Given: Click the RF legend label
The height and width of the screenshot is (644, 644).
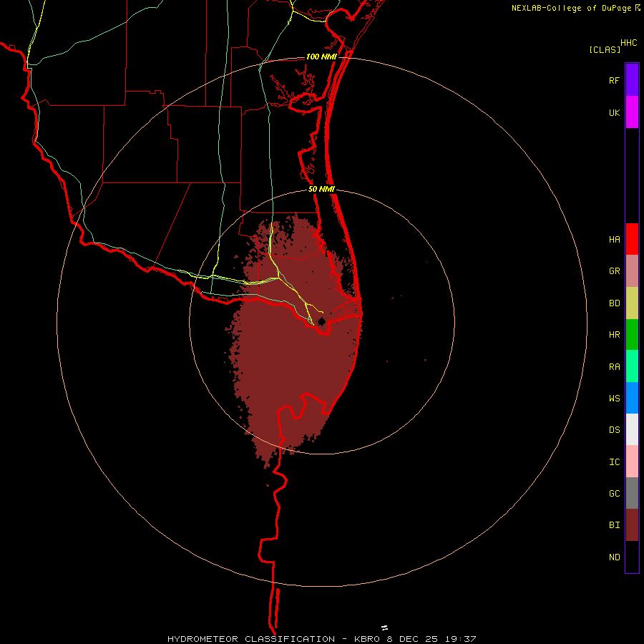Looking at the screenshot, I should (614, 80).
